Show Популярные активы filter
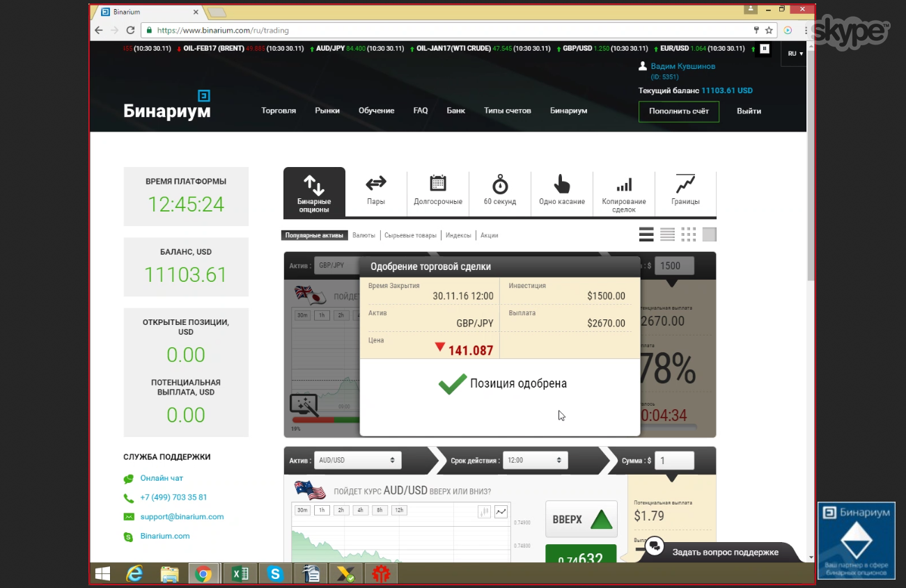 tap(314, 235)
